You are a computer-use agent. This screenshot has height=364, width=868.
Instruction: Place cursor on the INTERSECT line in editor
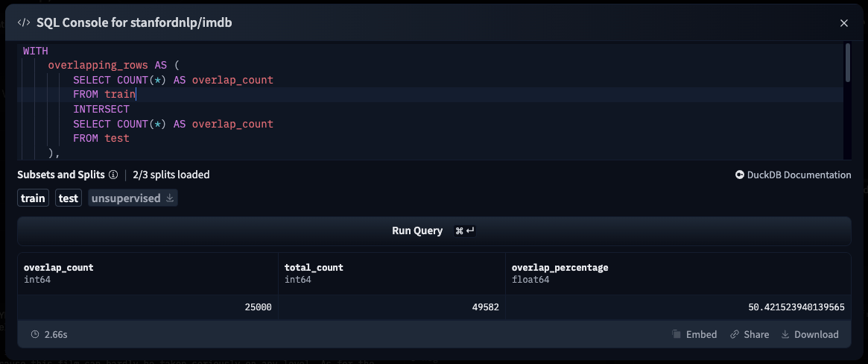point(101,110)
